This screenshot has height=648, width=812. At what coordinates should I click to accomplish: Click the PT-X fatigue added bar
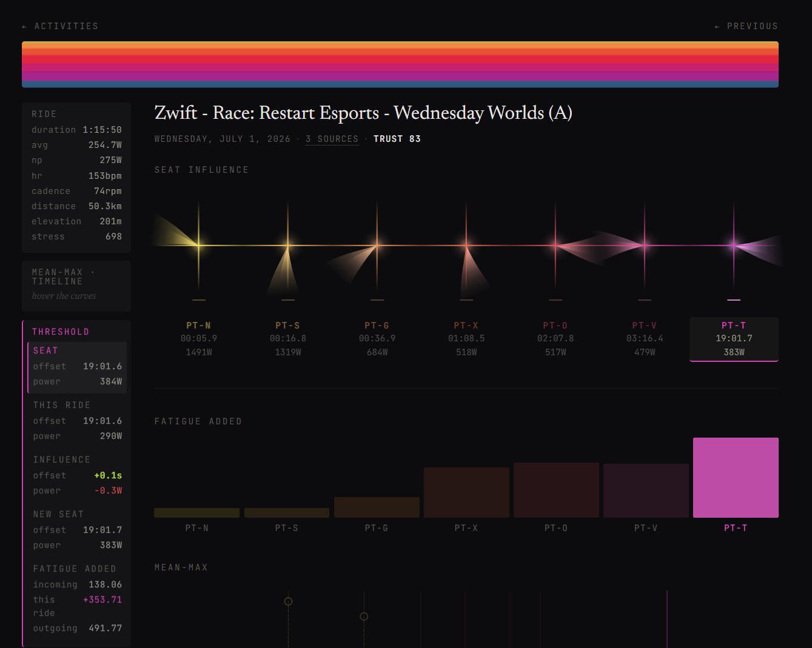(466, 492)
